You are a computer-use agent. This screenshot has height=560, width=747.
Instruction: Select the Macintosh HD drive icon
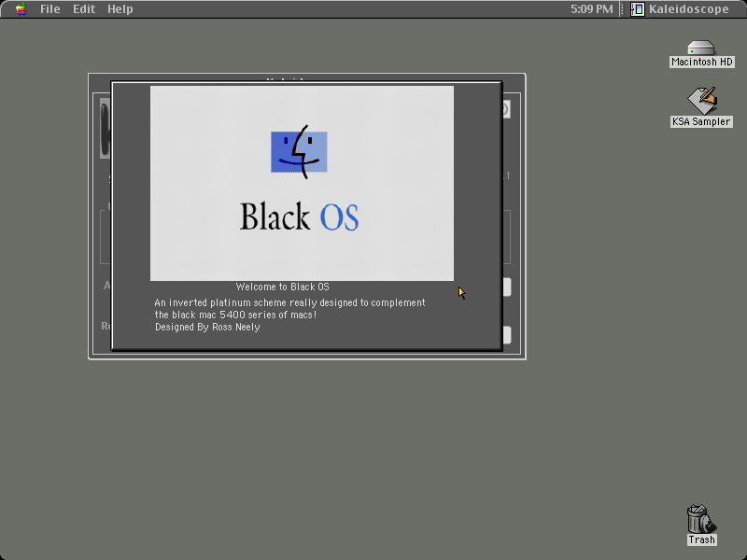point(701,49)
